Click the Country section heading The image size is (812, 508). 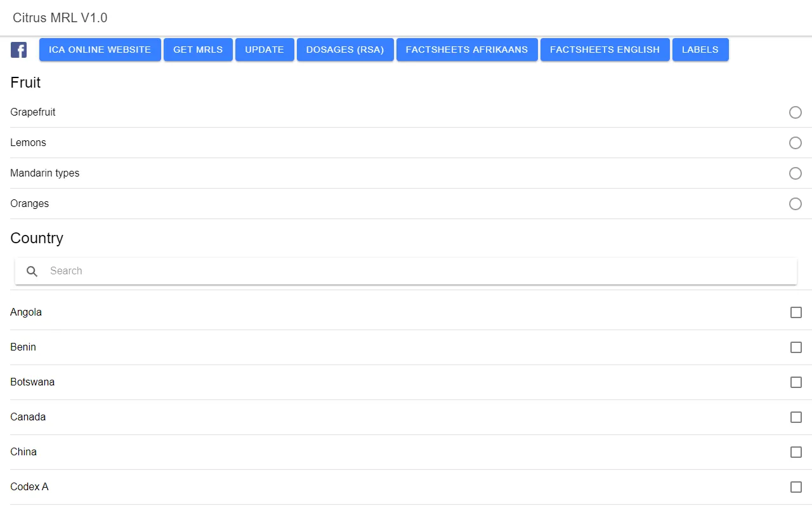tap(37, 238)
